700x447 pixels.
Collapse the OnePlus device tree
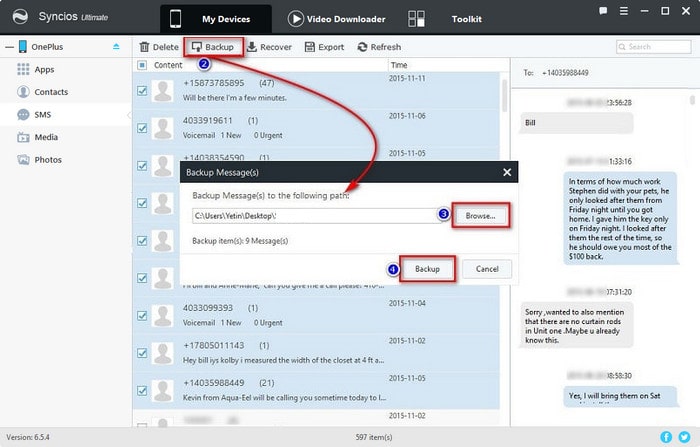(x=9, y=46)
